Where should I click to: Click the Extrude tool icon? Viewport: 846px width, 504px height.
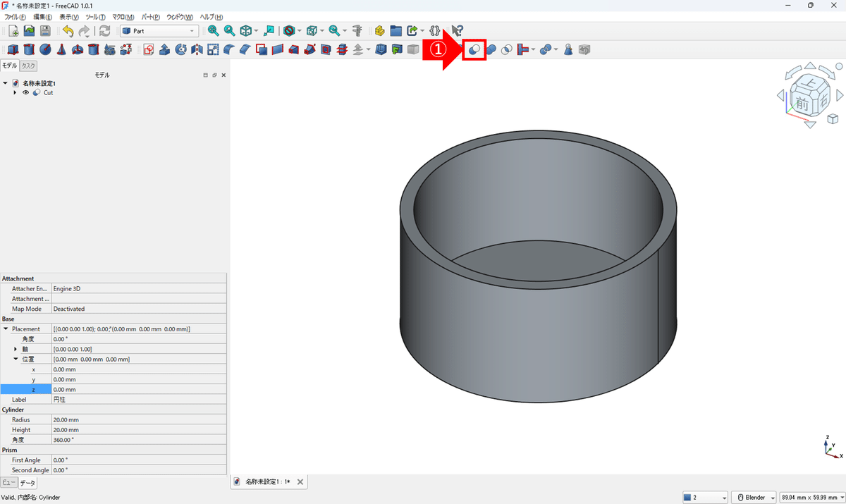click(x=164, y=49)
